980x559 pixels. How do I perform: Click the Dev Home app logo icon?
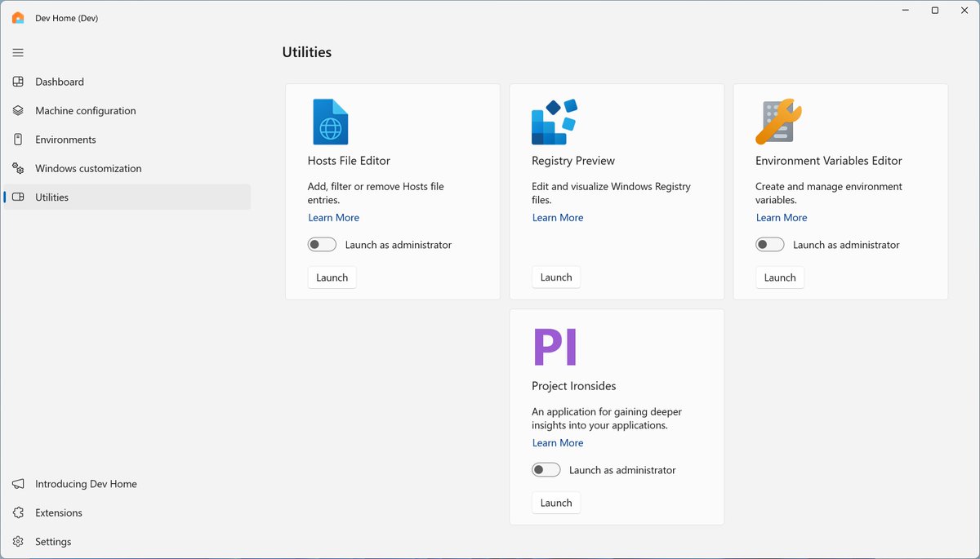pyautogui.click(x=18, y=18)
